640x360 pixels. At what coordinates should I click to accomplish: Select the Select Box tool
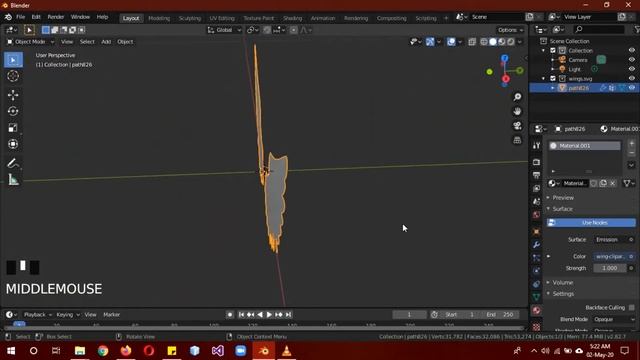[13, 60]
